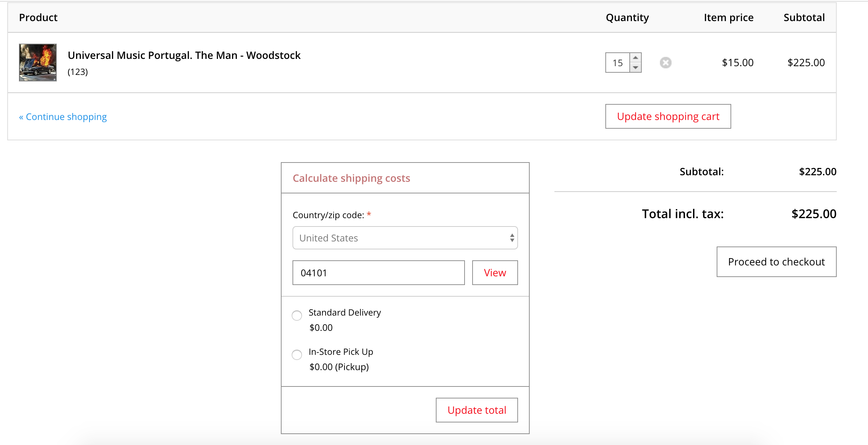Click the Item price column header
The height and width of the screenshot is (445, 868).
pyautogui.click(x=729, y=17)
